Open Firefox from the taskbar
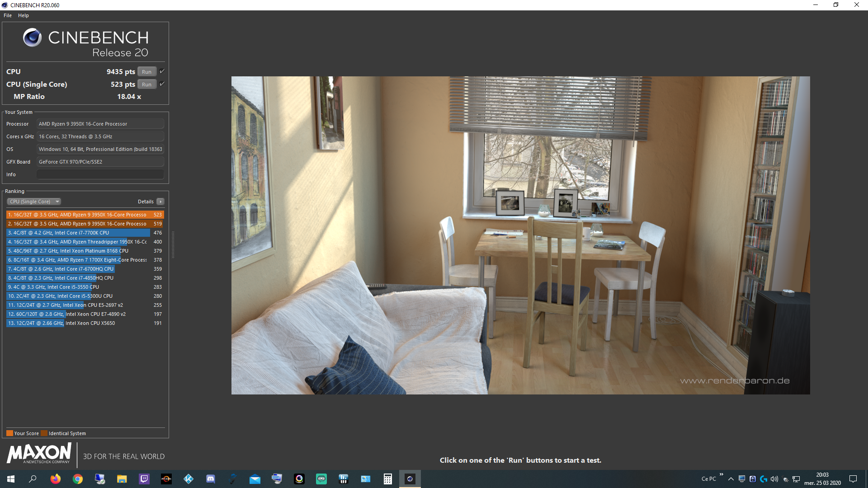Image resolution: width=868 pixels, height=488 pixels. coord(56,479)
